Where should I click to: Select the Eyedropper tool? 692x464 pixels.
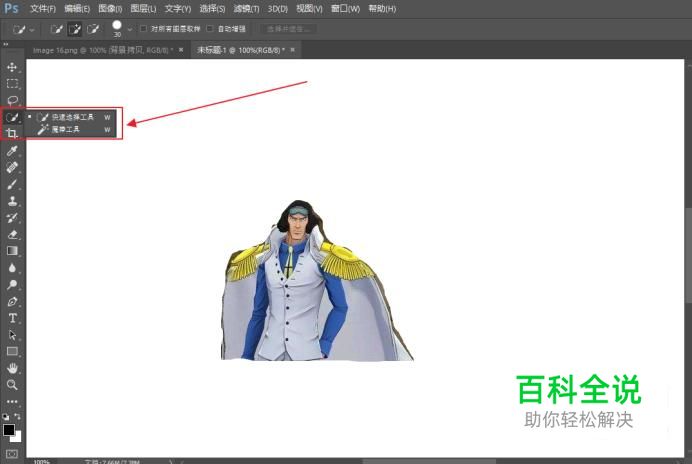(12, 151)
